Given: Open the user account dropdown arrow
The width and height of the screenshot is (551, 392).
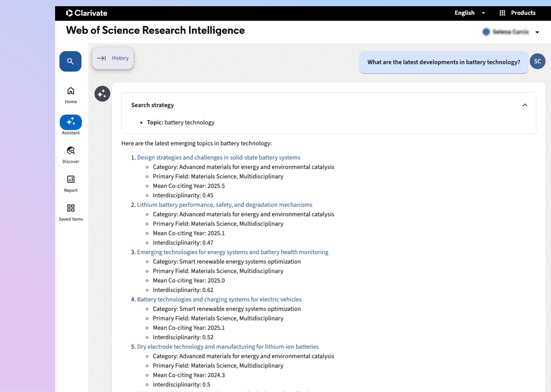Looking at the screenshot, I should coord(537,32).
